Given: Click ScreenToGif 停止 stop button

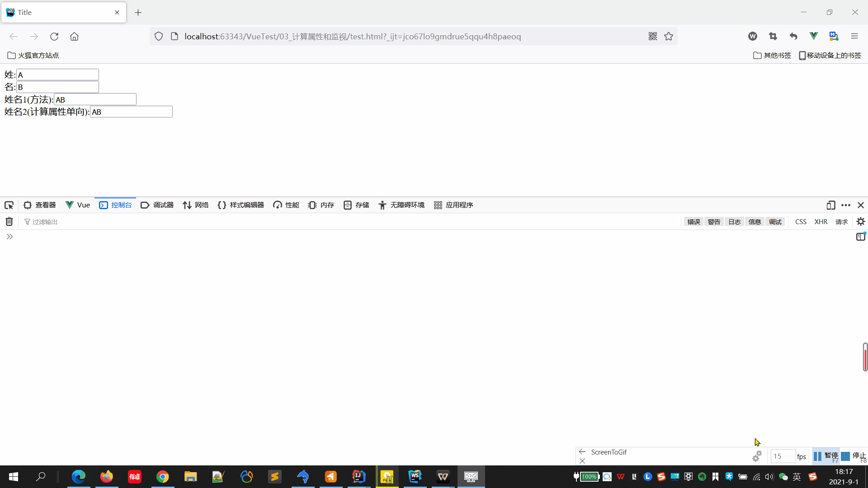Looking at the screenshot, I should [853, 456].
